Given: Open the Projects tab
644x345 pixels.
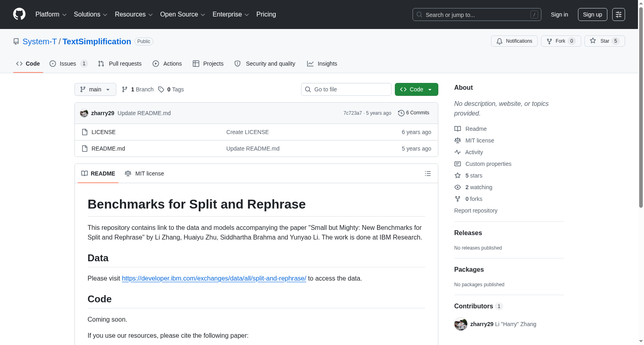Looking at the screenshot, I should point(208,64).
